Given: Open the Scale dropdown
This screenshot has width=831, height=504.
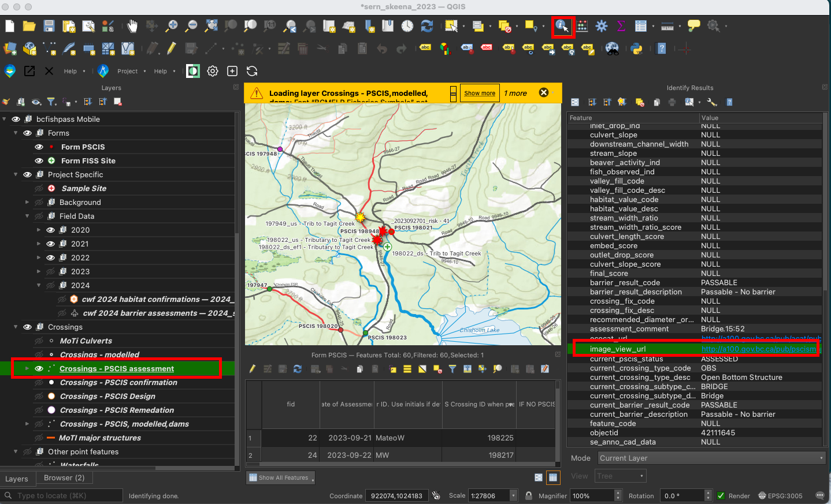Looking at the screenshot, I should [513, 495].
